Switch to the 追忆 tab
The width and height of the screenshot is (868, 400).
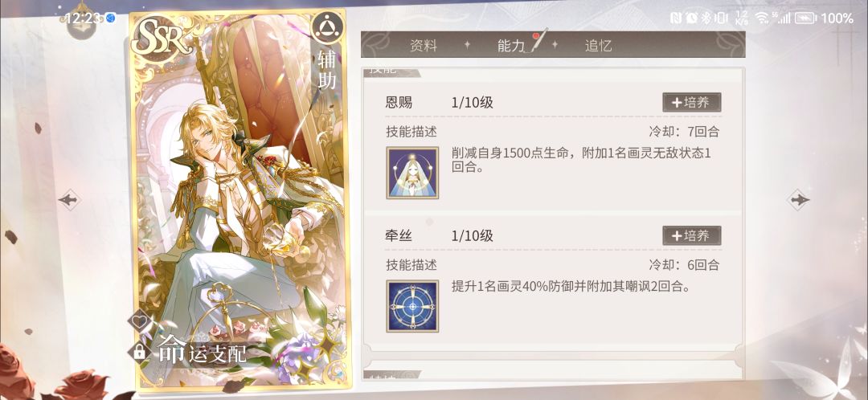[x=599, y=46]
